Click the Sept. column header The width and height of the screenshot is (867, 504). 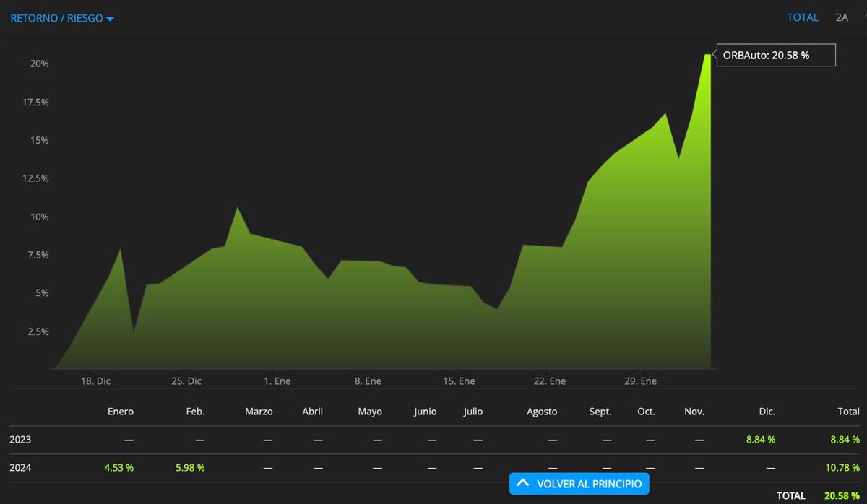(600, 412)
